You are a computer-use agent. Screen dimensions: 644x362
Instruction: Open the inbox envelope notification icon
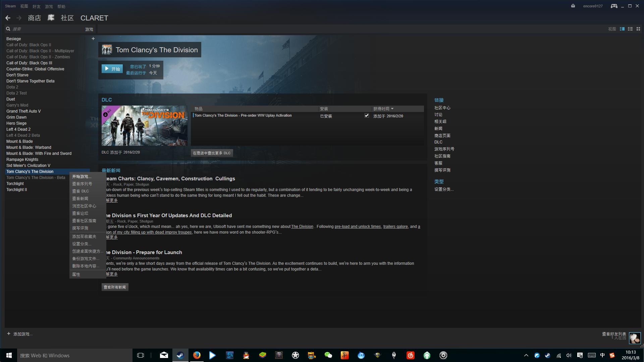(x=573, y=6)
